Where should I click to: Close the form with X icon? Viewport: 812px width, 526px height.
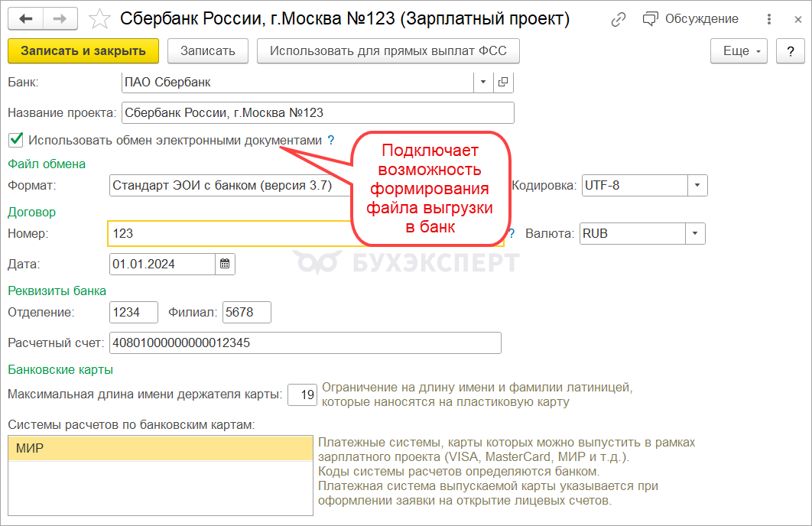(798, 19)
